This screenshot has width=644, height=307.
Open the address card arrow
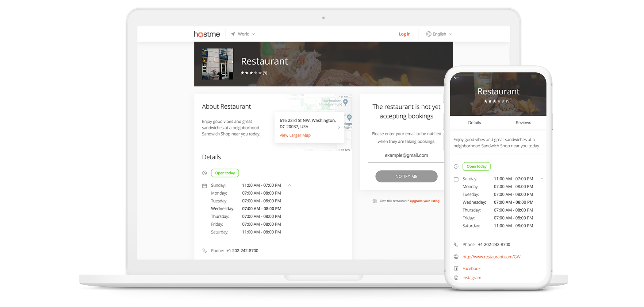[x=339, y=127]
